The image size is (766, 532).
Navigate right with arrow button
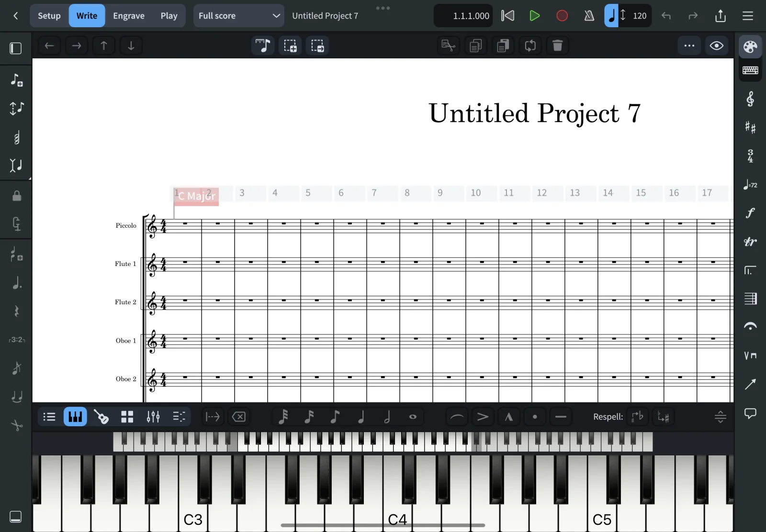pyautogui.click(x=77, y=46)
